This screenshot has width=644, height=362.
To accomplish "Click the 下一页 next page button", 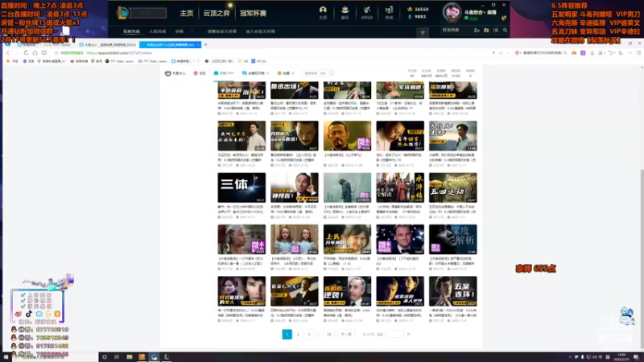I will [x=346, y=334].
